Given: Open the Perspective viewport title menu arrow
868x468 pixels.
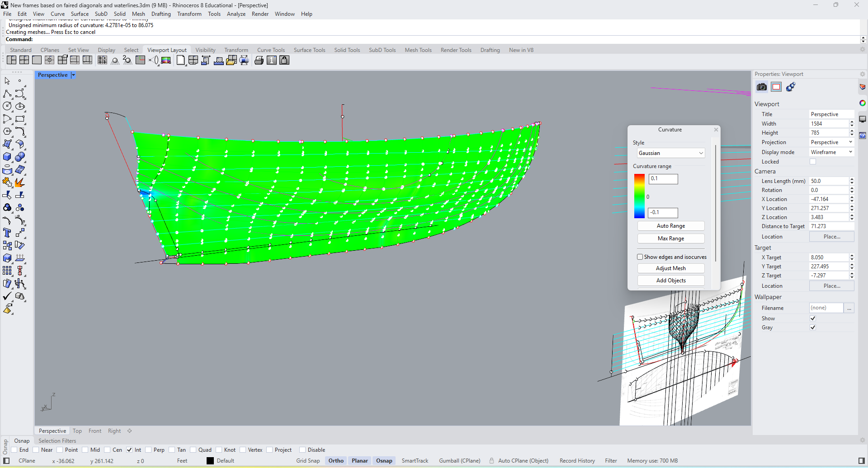Looking at the screenshot, I should [x=73, y=75].
